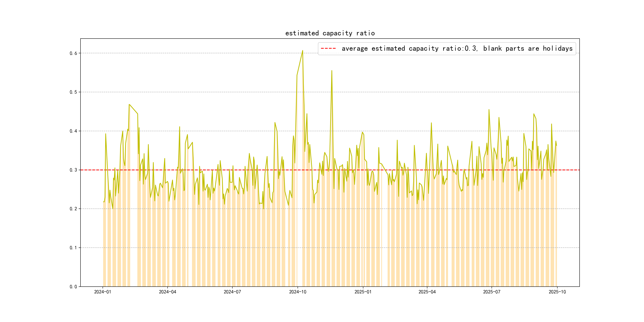This screenshot has width=644, height=322.
Task: Click the 0.6 y-axis tick label
Action: pos(73,53)
